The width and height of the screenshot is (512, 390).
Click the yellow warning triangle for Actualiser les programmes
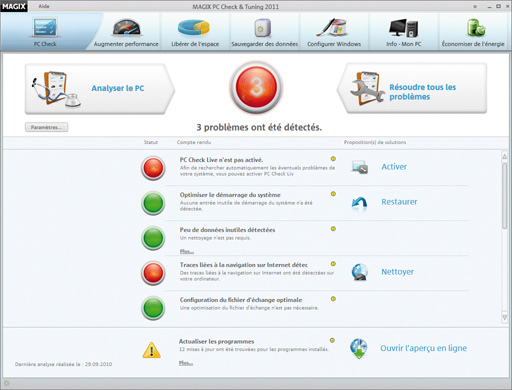pos(152,350)
